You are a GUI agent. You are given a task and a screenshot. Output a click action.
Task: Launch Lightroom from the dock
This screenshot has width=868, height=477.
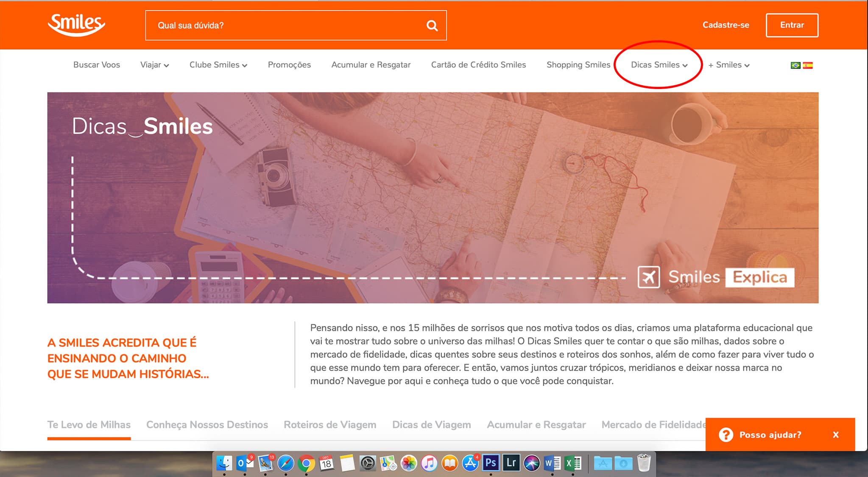pos(511,463)
